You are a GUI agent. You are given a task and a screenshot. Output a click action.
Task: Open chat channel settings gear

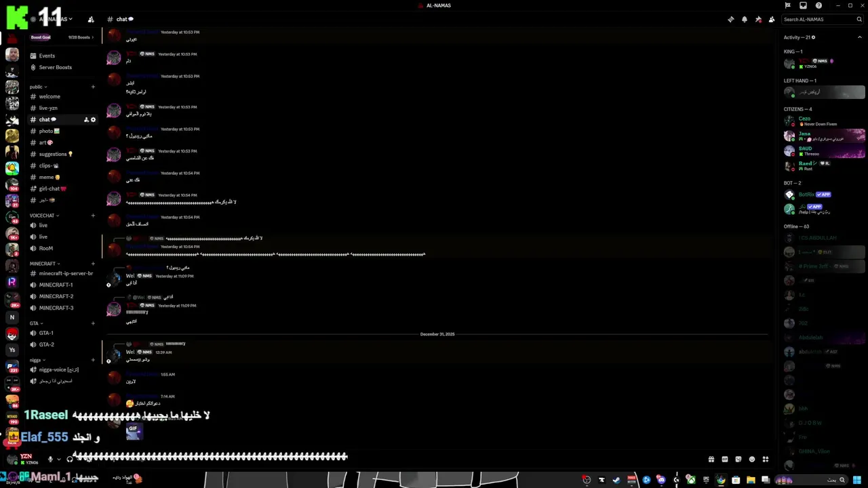coord(94,120)
